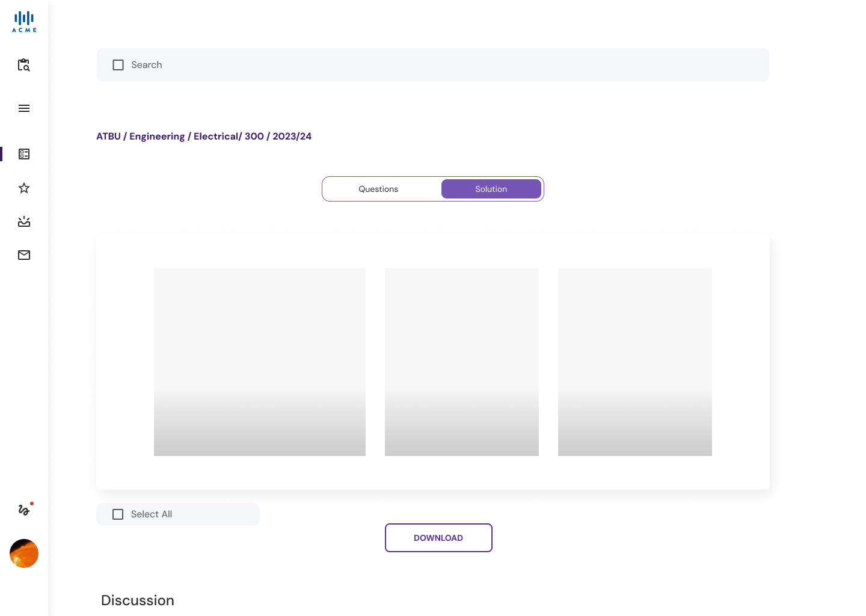
Task: Open the first wide solution thumbnail
Action: (x=260, y=362)
